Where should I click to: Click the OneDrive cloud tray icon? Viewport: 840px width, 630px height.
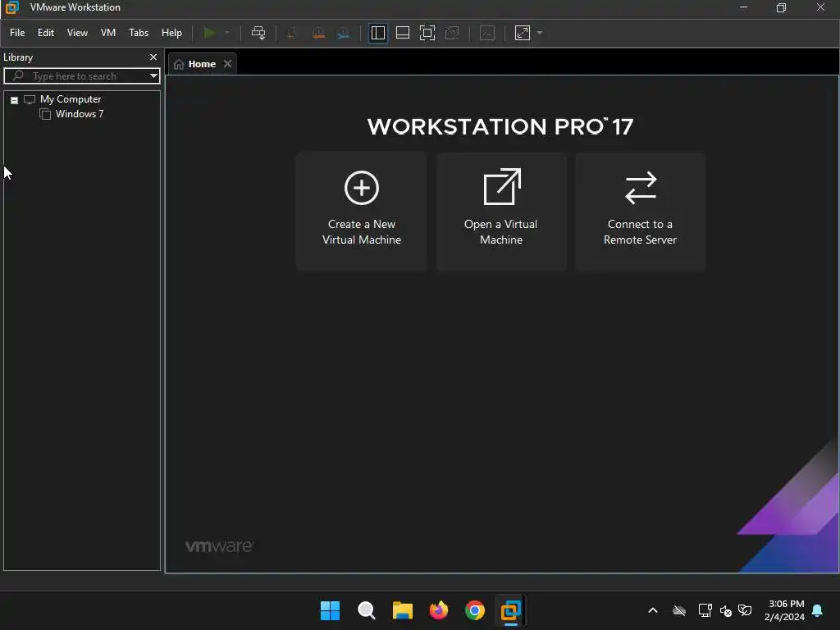click(x=679, y=610)
